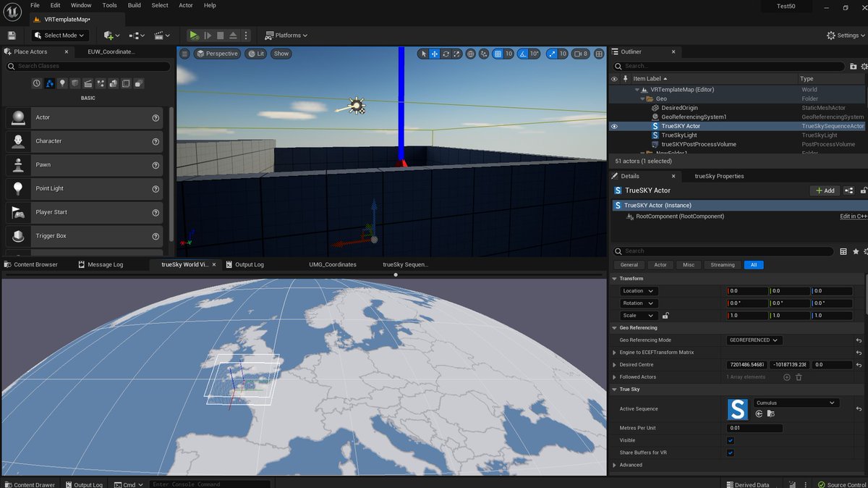Toggle visibility of TrueSKY Actor in the Outliner
Screen dimensions: 868x488
coord(615,126)
